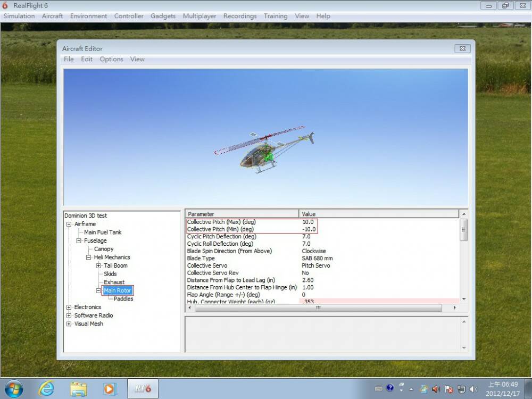The height and width of the screenshot is (399, 532).
Task: Click Collective Pitch (Min) value -10.0
Action: (309, 229)
